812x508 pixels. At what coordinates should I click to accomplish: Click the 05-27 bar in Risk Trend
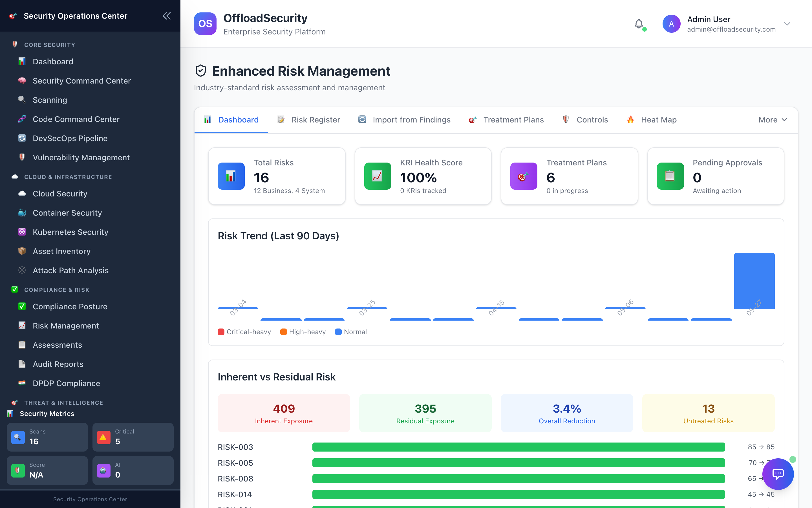point(754,281)
